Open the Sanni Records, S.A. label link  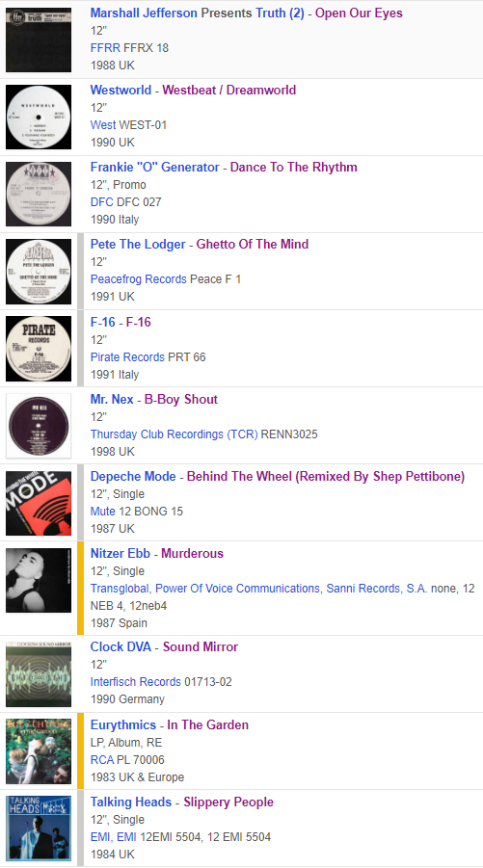[377, 589]
